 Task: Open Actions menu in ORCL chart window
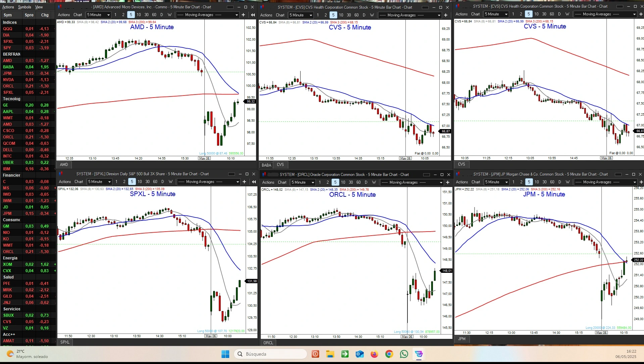[268, 182]
